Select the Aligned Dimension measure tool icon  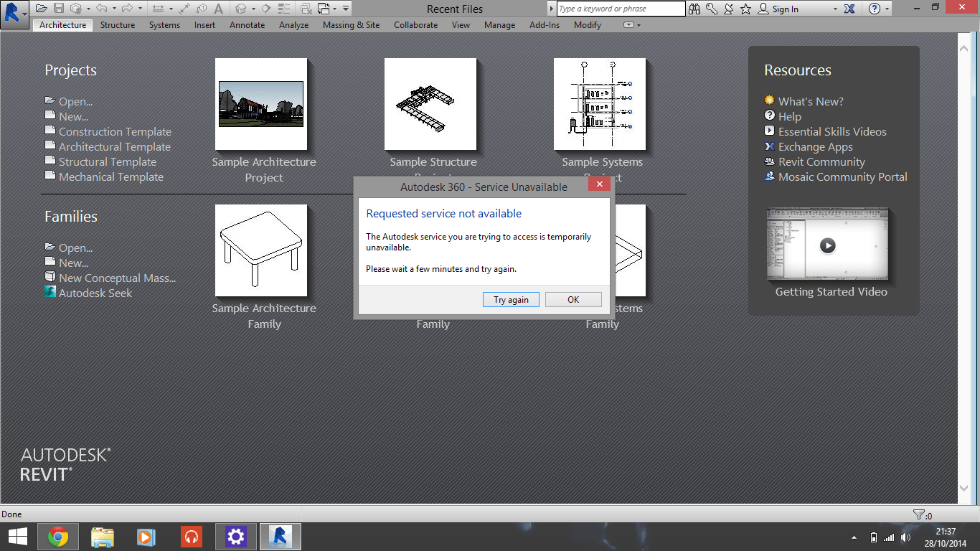[x=184, y=9]
